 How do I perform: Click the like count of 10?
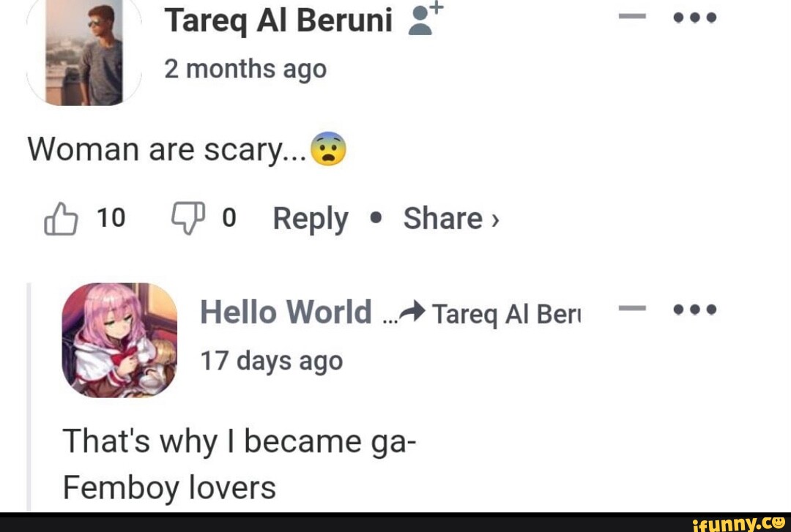pyautogui.click(x=111, y=219)
